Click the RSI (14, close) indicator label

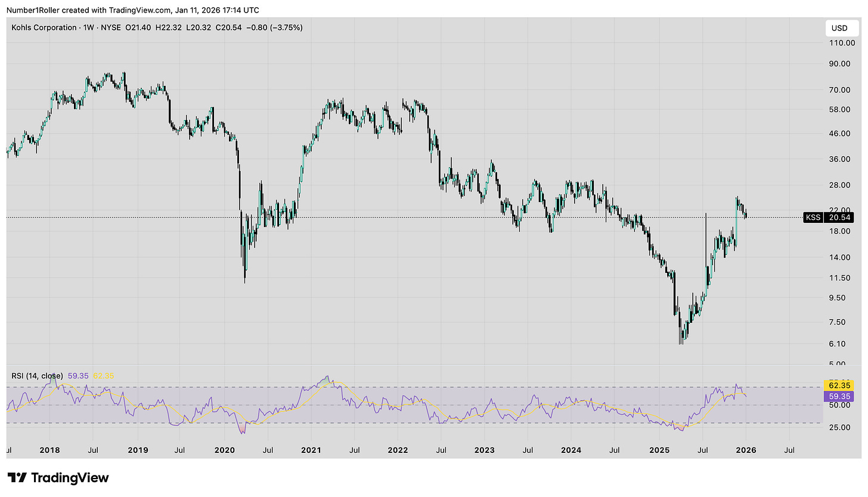(x=37, y=376)
